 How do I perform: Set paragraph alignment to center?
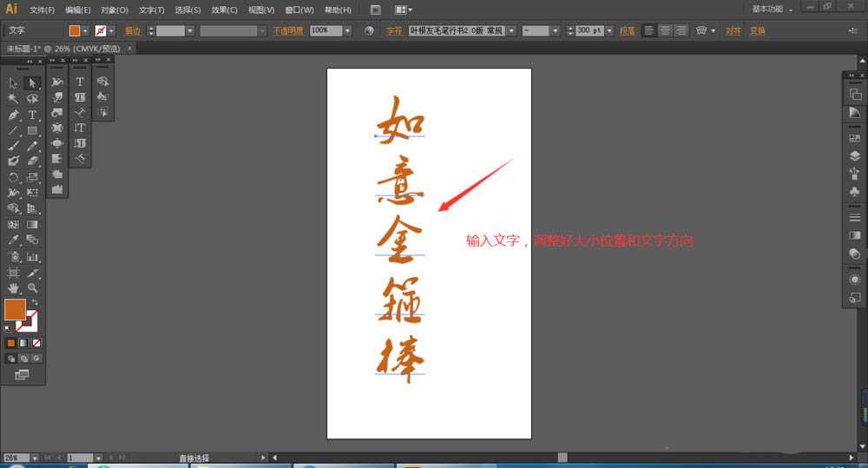pyautogui.click(x=665, y=30)
